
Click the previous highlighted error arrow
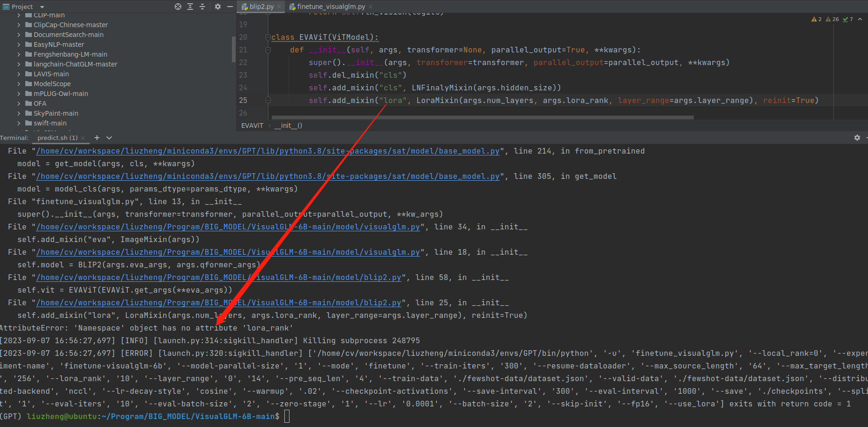(x=860, y=19)
